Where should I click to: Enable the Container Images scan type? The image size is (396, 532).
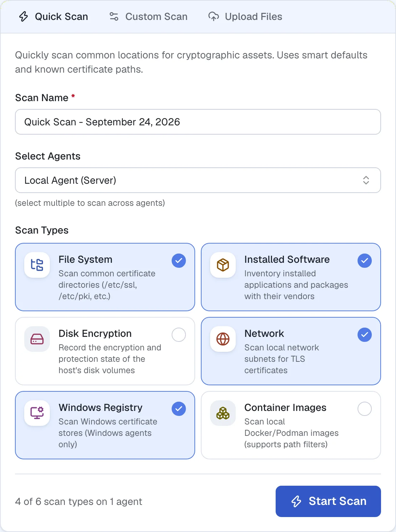pyautogui.click(x=365, y=409)
